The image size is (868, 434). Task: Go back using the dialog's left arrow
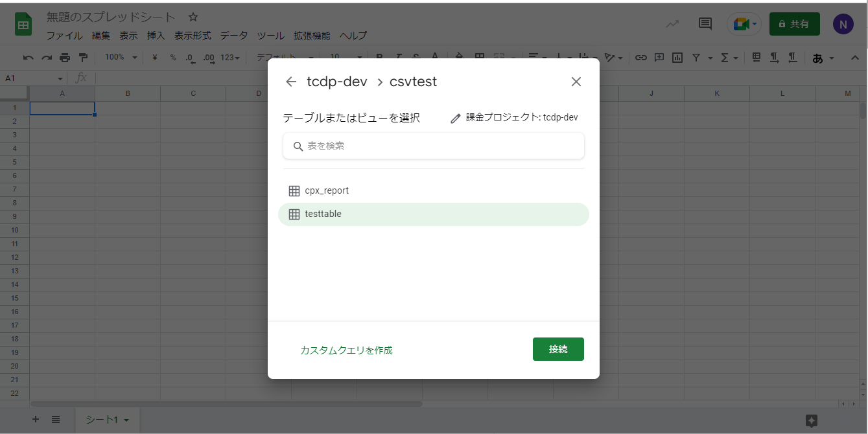[291, 82]
